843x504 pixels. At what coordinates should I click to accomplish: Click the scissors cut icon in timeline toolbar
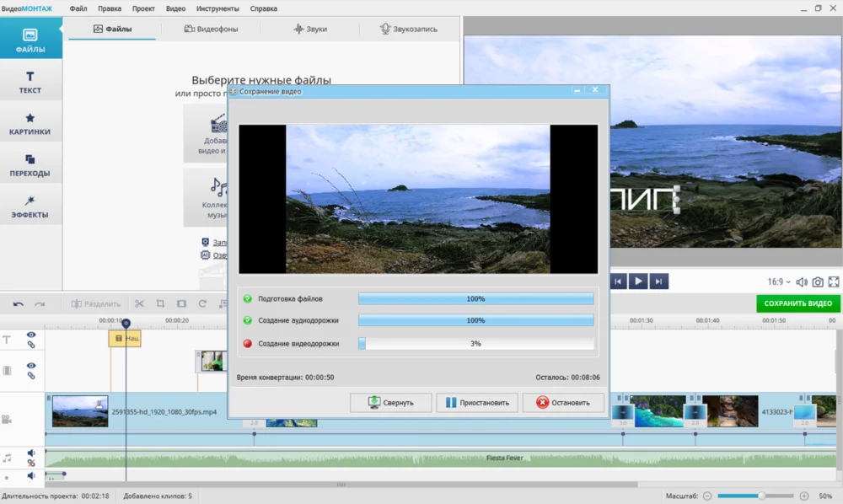139,303
